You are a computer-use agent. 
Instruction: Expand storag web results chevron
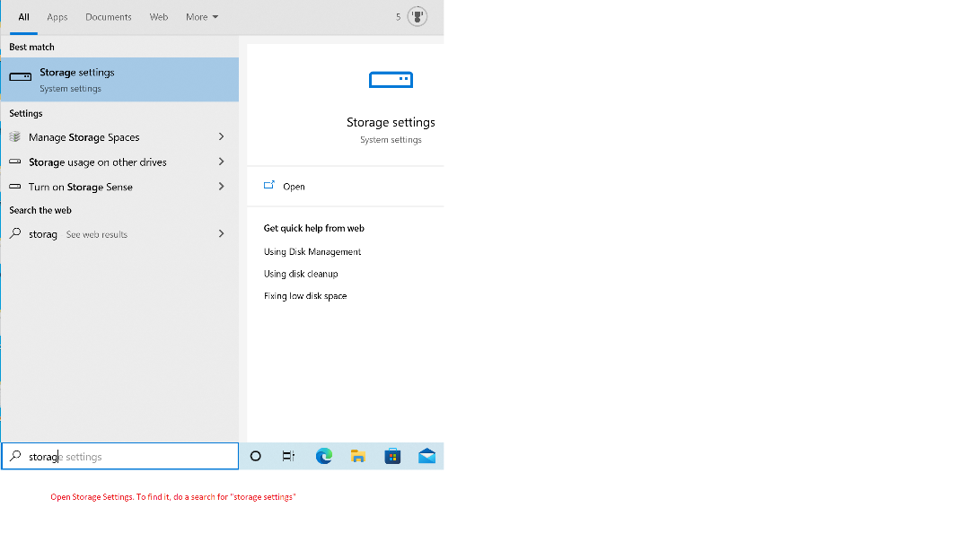pos(222,233)
